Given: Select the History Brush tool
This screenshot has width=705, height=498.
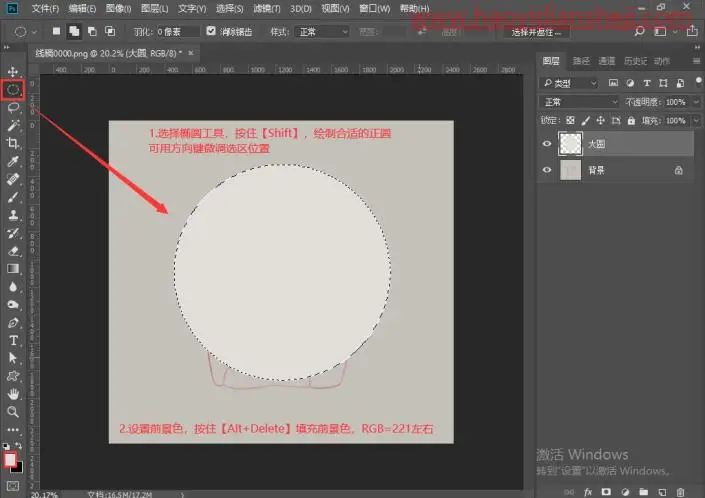Looking at the screenshot, I should click(x=13, y=233).
